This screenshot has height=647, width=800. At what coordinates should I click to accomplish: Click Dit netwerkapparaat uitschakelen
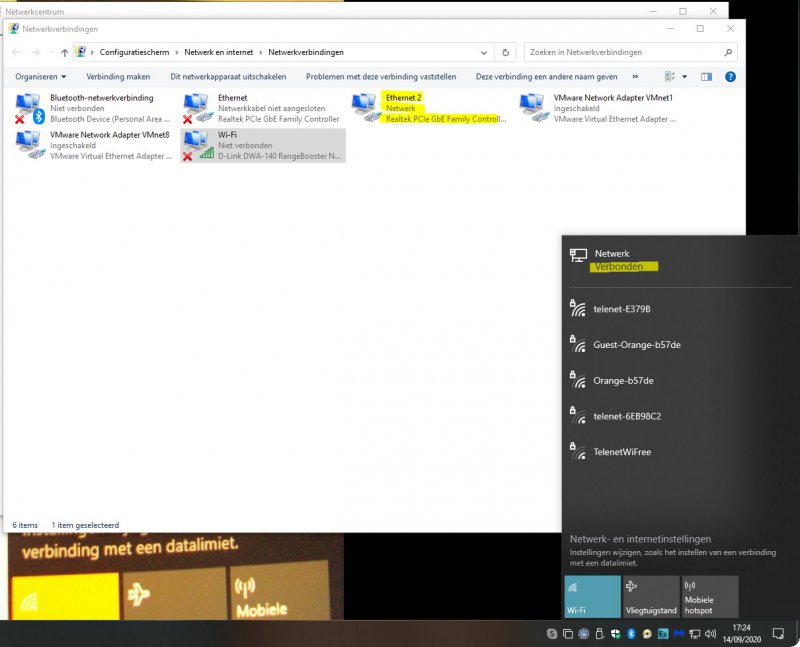pyautogui.click(x=228, y=76)
